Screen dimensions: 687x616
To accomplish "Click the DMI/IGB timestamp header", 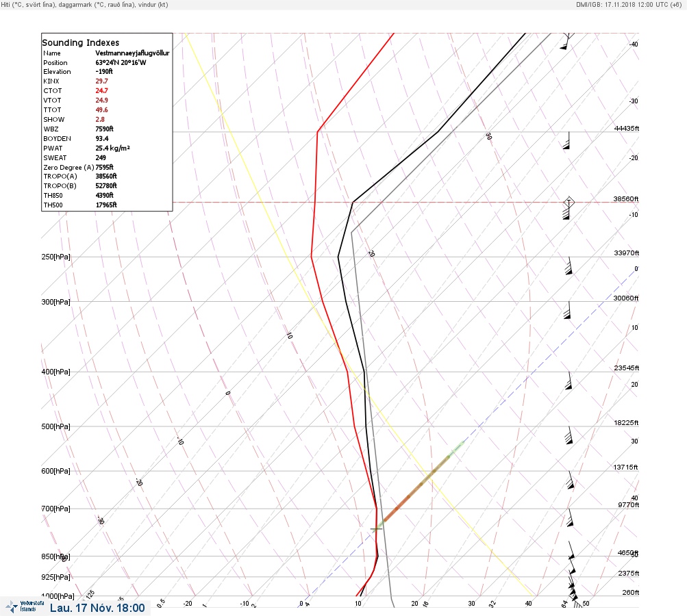I will (x=629, y=4).
